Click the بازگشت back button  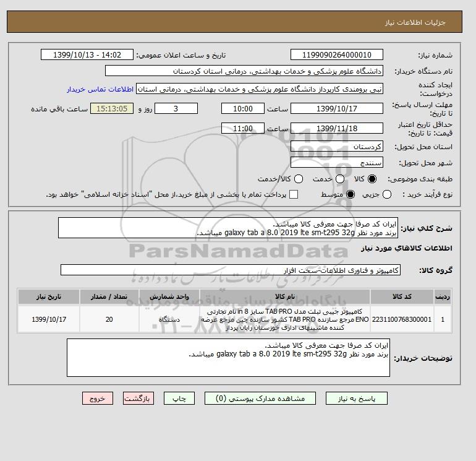(x=138, y=399)
